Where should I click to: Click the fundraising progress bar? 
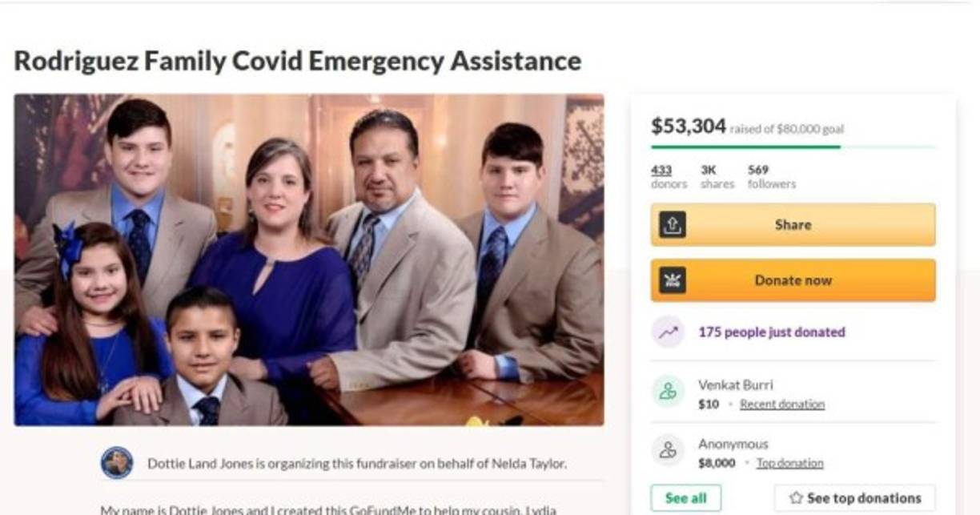[793, 147]
